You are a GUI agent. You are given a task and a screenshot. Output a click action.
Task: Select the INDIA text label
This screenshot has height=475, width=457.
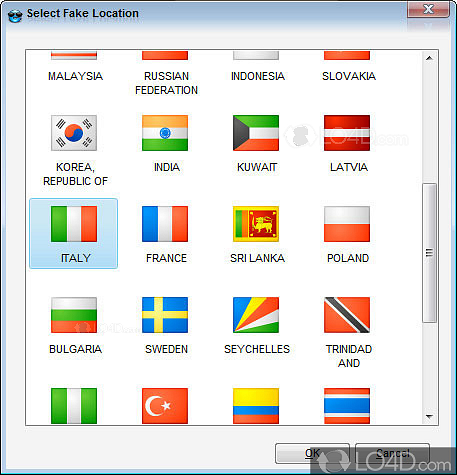coord(167,167)
